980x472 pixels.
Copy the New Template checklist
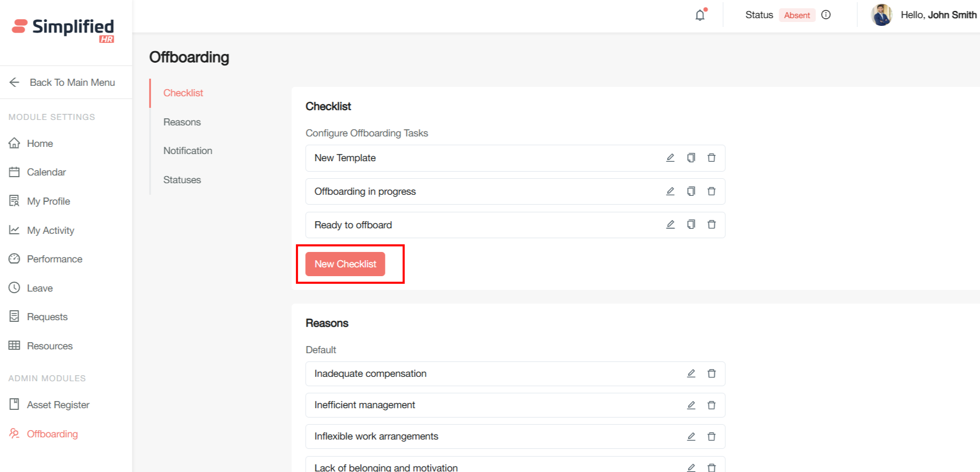pos(691,158)
